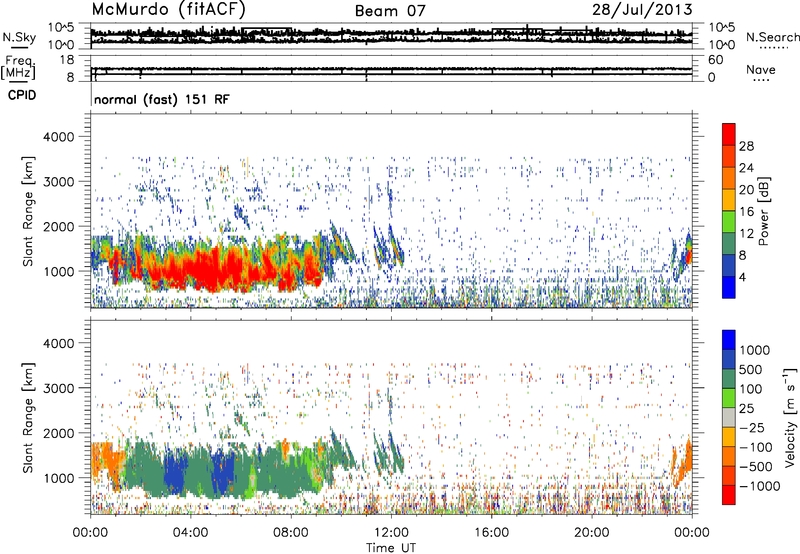The height and width of the screenshot is (554, 800).
Task: Click the yellow segment of Power colorbar
Action: pyautogui.click(x=729, y=199)
